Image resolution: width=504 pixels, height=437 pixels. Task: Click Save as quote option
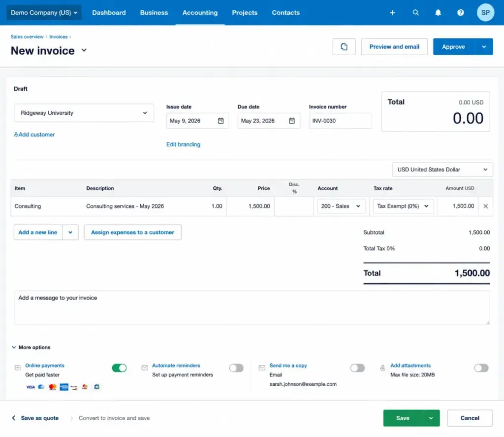[x=39, y=418]
